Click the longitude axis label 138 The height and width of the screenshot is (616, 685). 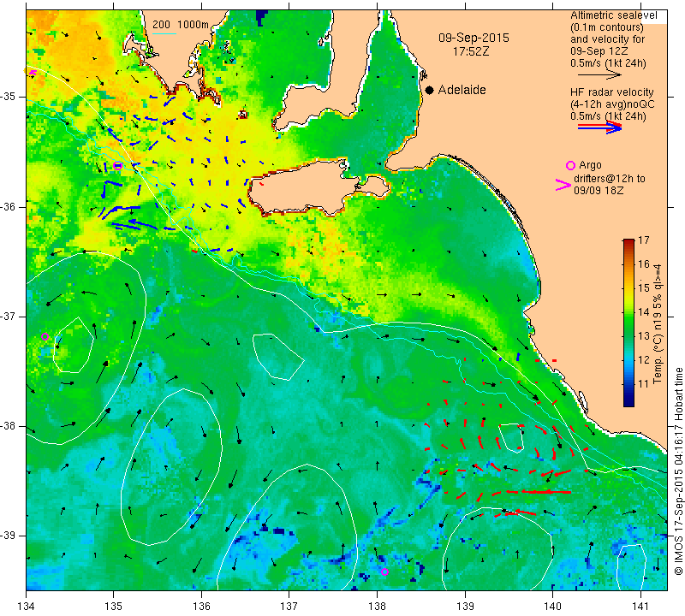[377, 607]
